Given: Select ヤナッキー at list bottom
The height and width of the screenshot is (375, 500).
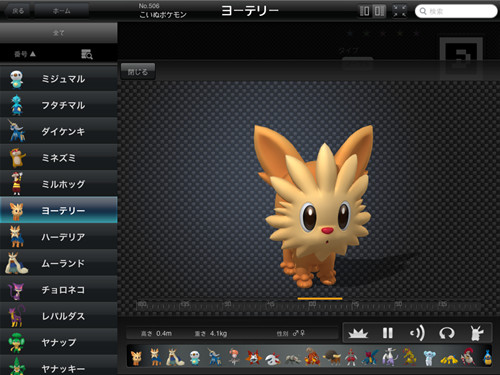Looking at the screenshot, I should click(59, 365).
